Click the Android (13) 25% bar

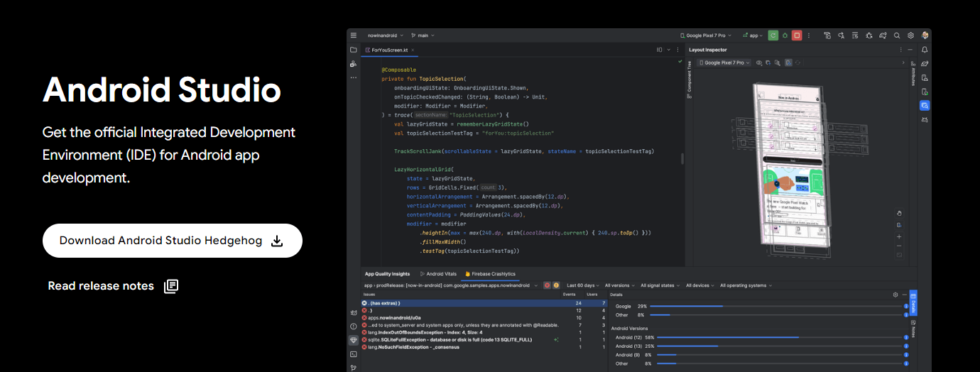(778, 346)
